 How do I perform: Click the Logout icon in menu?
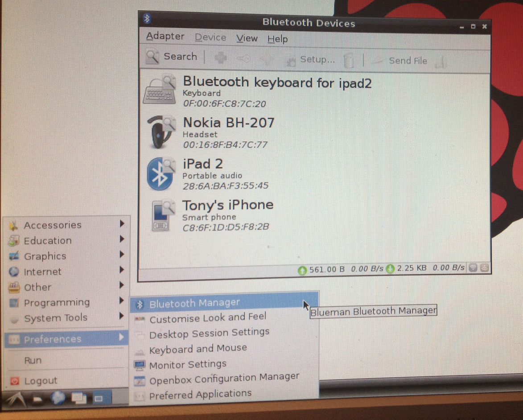15,381
